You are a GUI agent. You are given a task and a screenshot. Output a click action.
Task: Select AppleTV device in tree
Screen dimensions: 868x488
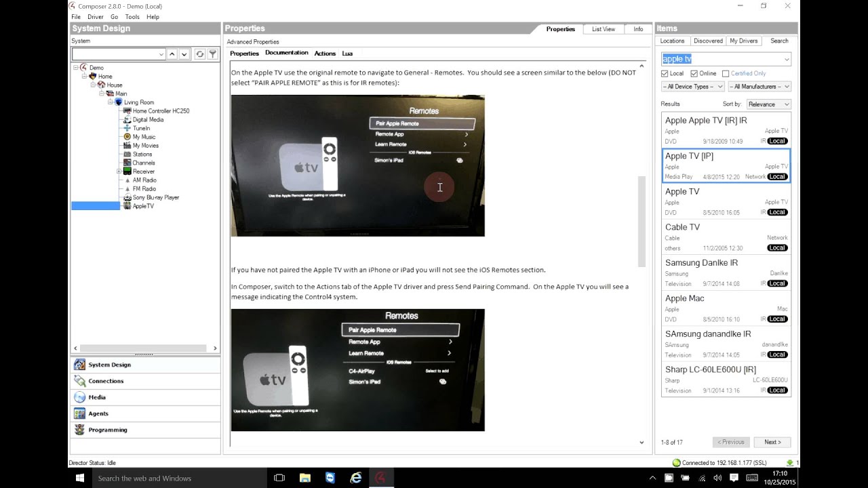click(143, 206)
